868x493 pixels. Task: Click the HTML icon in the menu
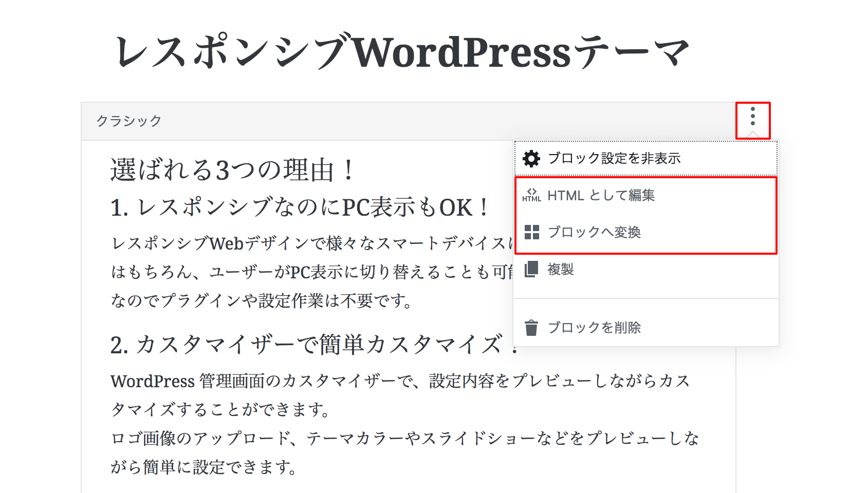pos(531,195)
